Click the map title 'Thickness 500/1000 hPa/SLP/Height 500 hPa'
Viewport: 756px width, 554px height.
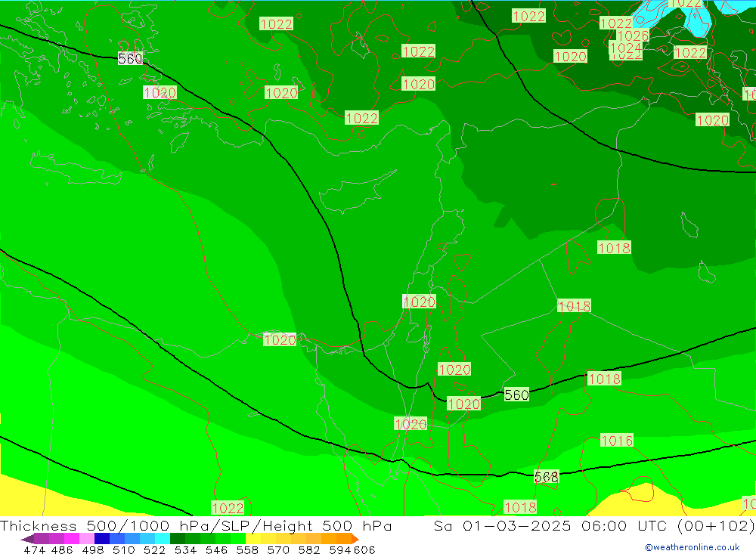point(196,525)
